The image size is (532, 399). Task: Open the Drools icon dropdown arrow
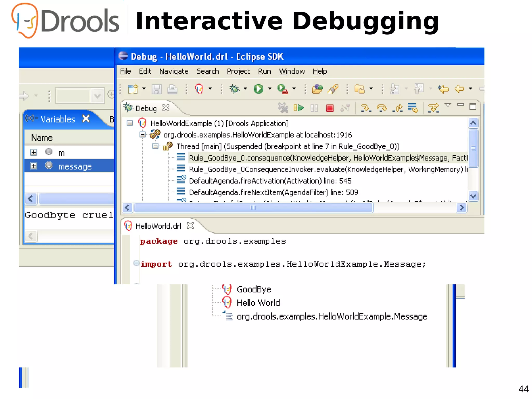[210, 89]
